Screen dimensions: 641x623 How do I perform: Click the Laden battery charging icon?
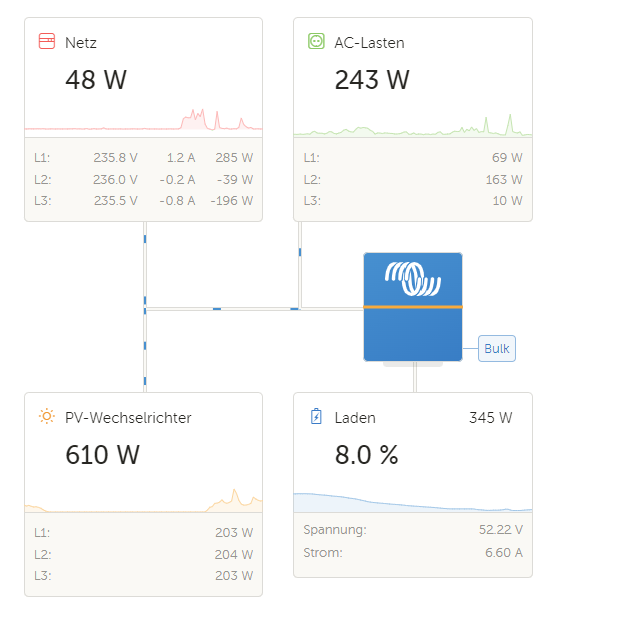316,417
